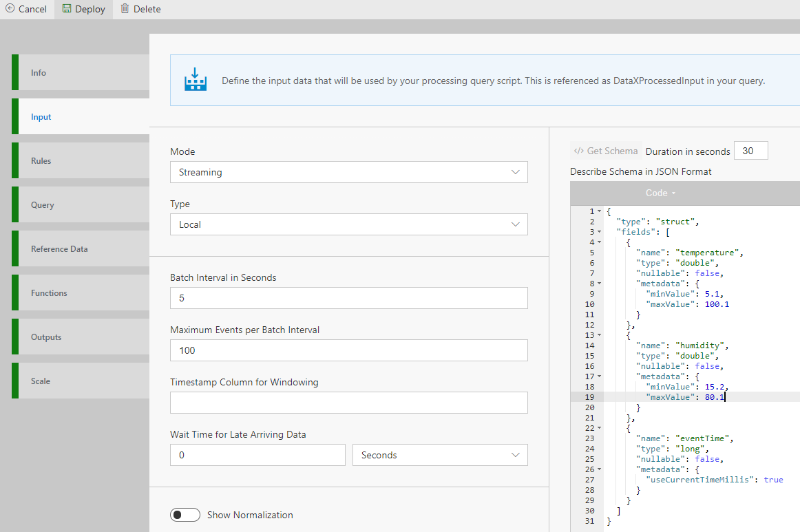Image resolution: width=800 pixels, height=532 pixels.
Task: Click the Cancel back-arrow icon
Action: (10, 9)
